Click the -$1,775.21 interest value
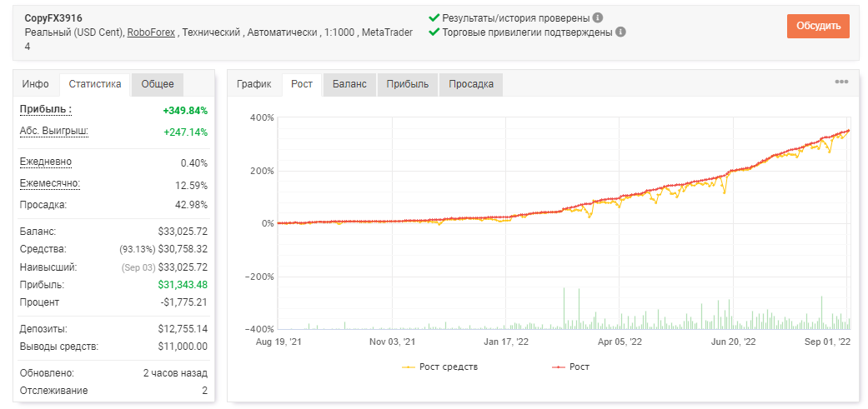Screen dimensions: 868x409 (183, 302)
